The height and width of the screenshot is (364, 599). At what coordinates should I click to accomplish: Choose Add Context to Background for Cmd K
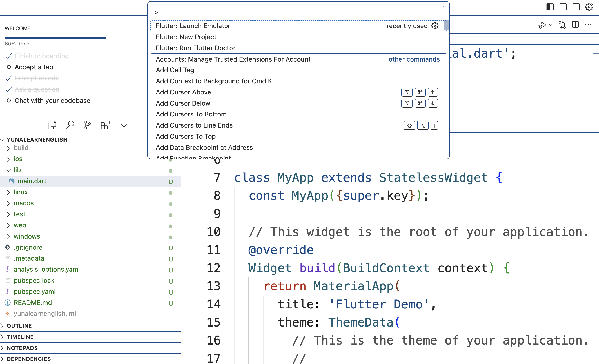298,81
